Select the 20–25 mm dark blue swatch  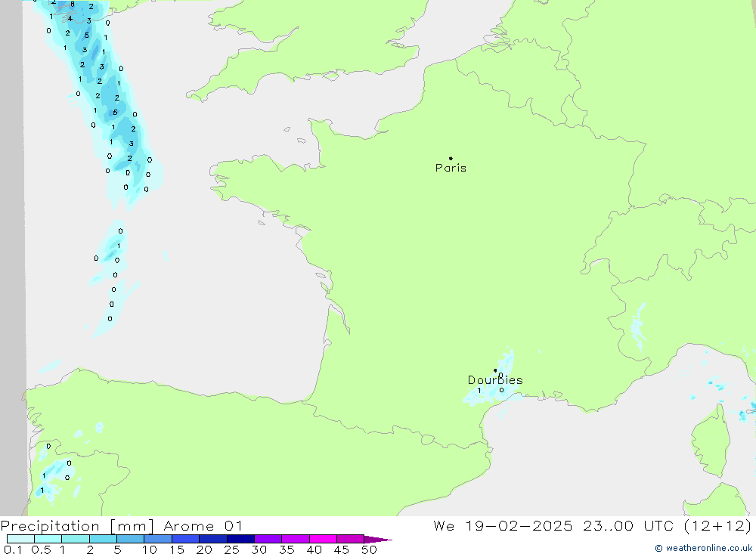tap(212, 539)
